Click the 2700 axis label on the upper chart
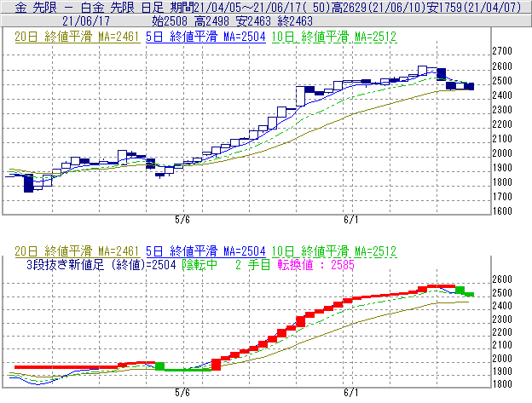 click(x=502, y=51)
